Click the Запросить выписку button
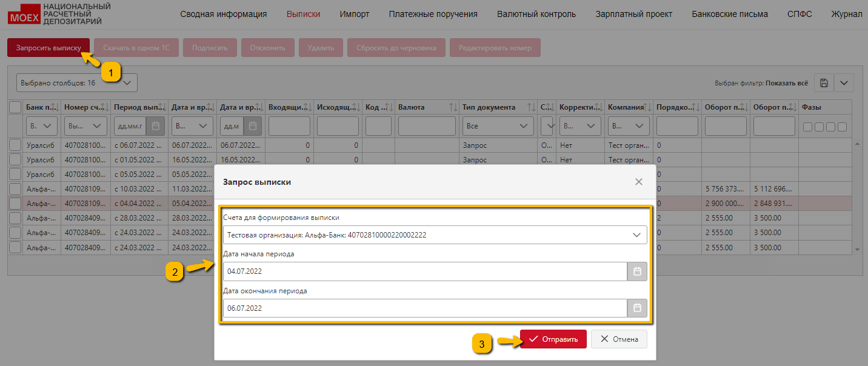Viewport: 868px width, 366px height. 48,48
